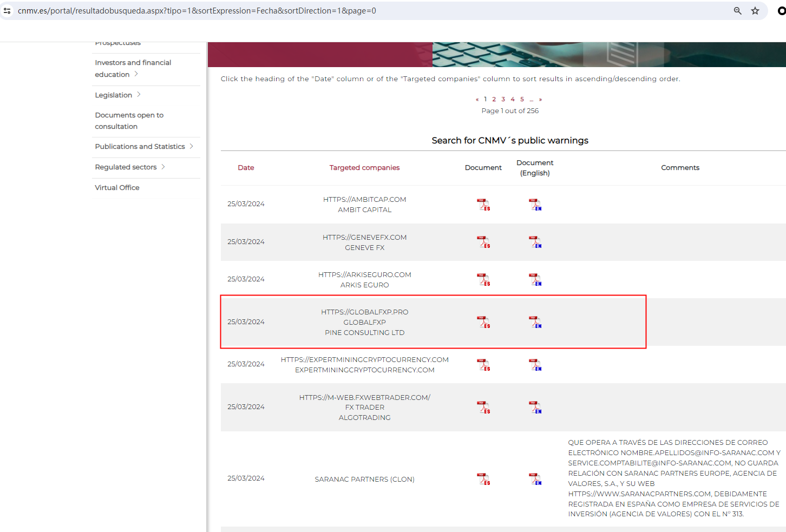Open English PDF for Arkis Eguro warning
The image size is (786, 532).
pyautogui.click(x=535, y=279)
